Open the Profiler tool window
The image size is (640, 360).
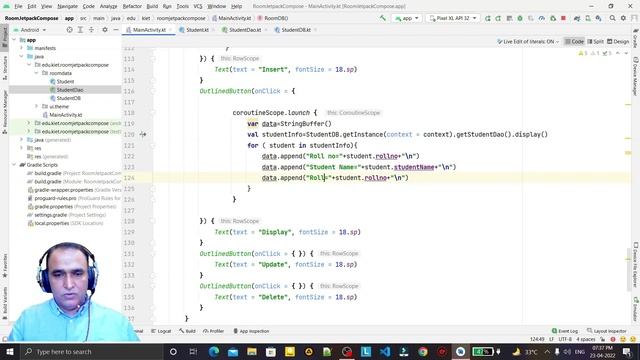[x=213, y=331]
